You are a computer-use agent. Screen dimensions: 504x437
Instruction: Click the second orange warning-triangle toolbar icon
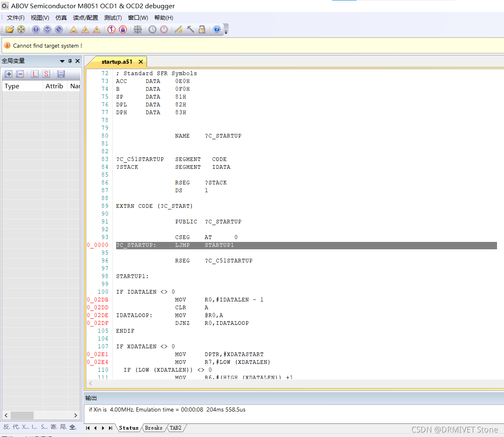[x=85, y=30]
